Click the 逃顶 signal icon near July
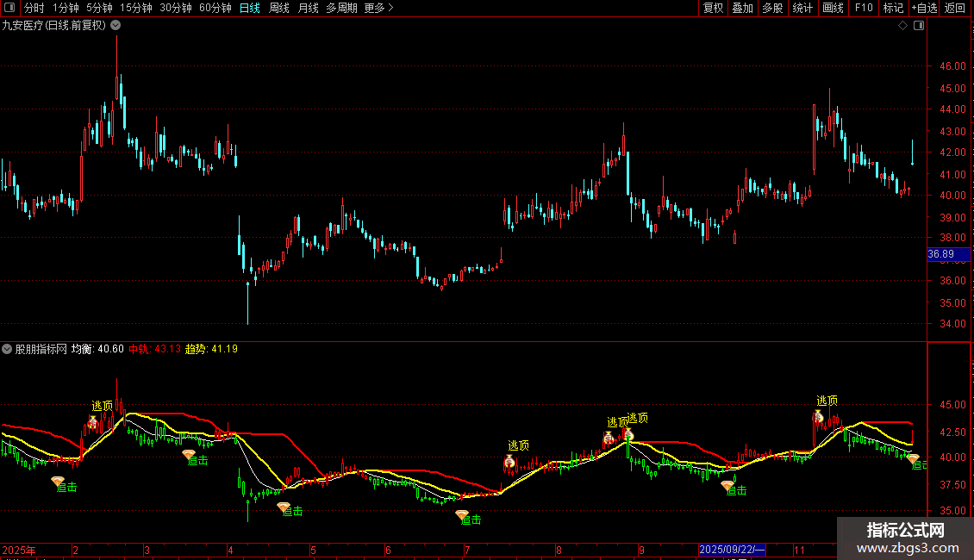The image size is (974, 560). 509,462
